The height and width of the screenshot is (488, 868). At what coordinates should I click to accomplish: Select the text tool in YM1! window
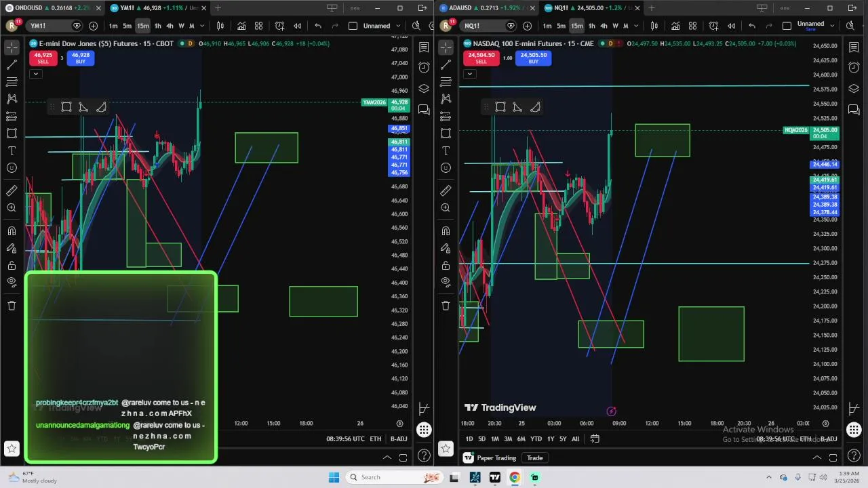12,150
